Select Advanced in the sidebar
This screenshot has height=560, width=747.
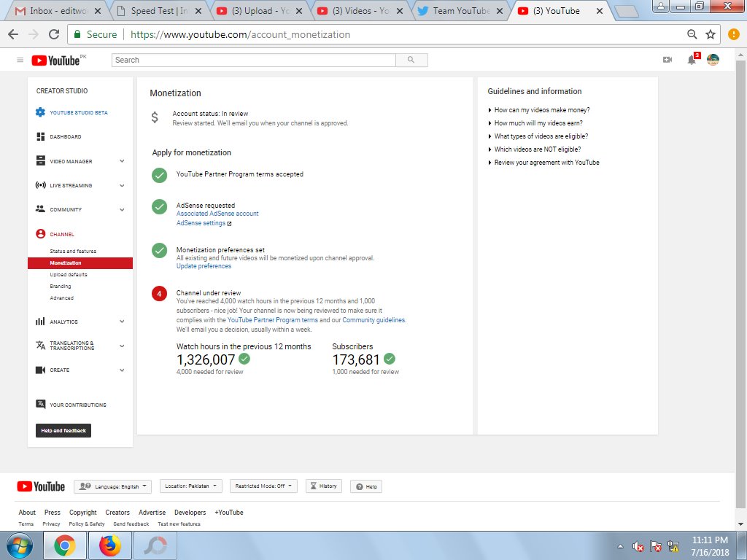coord(62,298)
